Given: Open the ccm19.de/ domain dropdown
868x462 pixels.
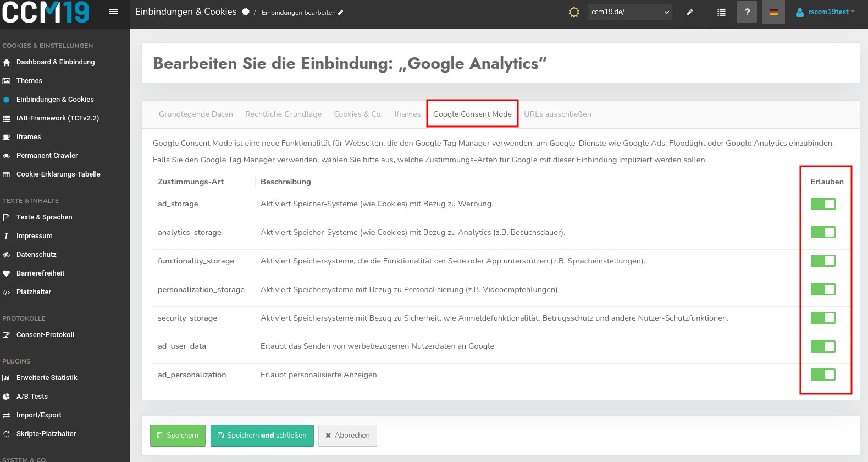Looking at the screenshot, I should [x=630, y=12].
